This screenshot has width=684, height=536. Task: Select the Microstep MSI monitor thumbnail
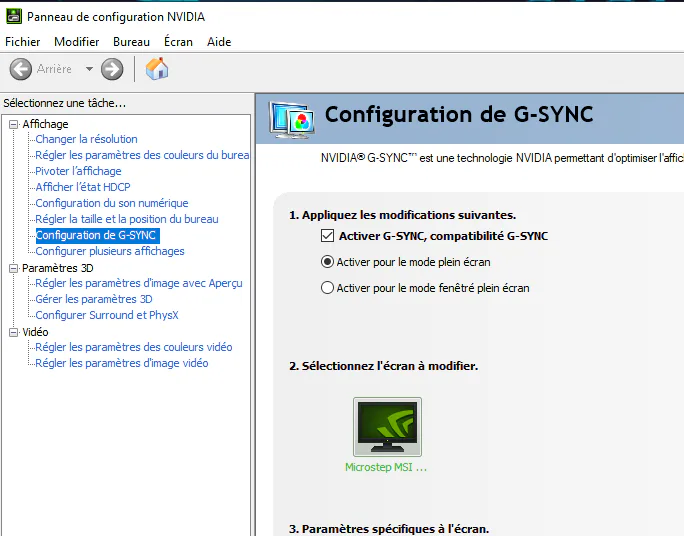tap(387, 427)
